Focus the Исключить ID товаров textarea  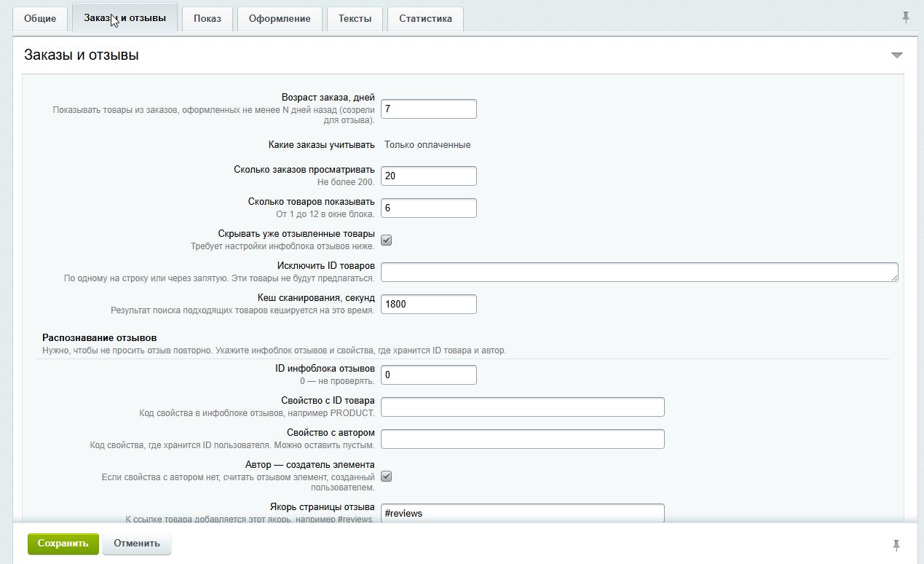click(639, 272)
